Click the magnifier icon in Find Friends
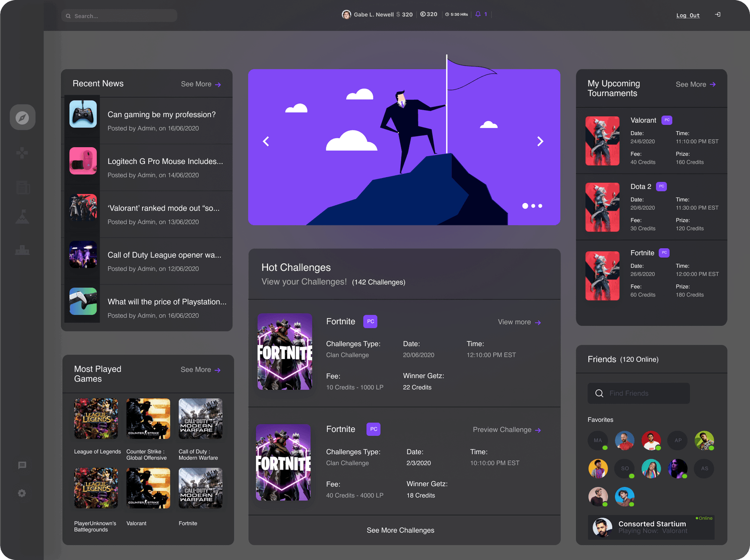The image size is (750, 560). click(599, 393)
